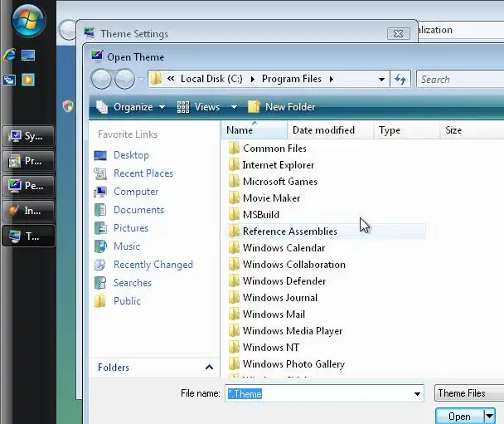Sort by Name column header
This screenshot has height=424, width=504.
coord(254,130)
